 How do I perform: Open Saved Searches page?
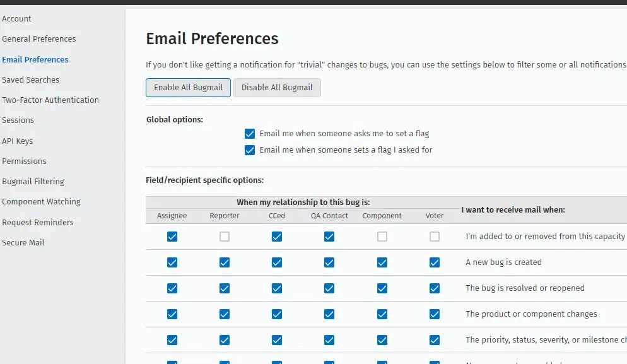tap(31, 80)
